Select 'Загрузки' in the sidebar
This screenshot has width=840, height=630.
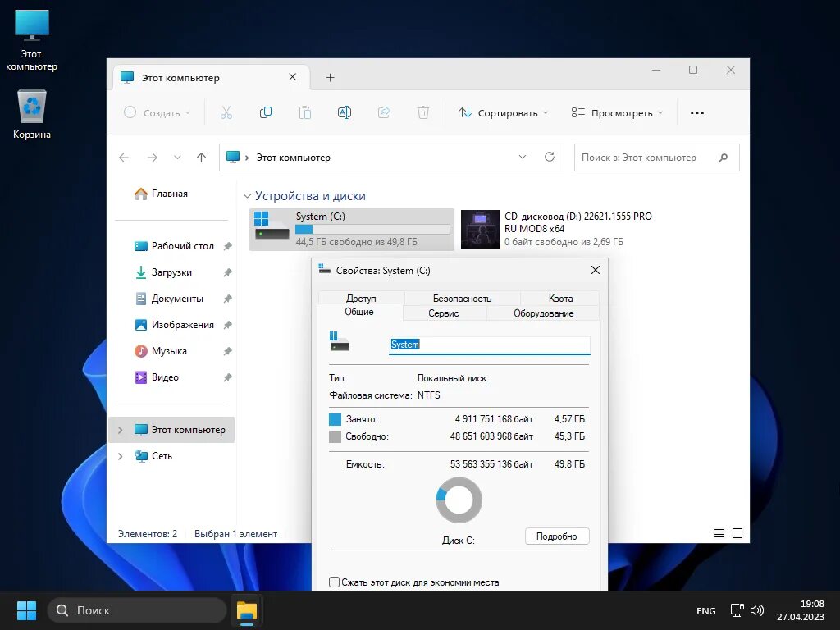pyautogui.click(x=171, y=272)
